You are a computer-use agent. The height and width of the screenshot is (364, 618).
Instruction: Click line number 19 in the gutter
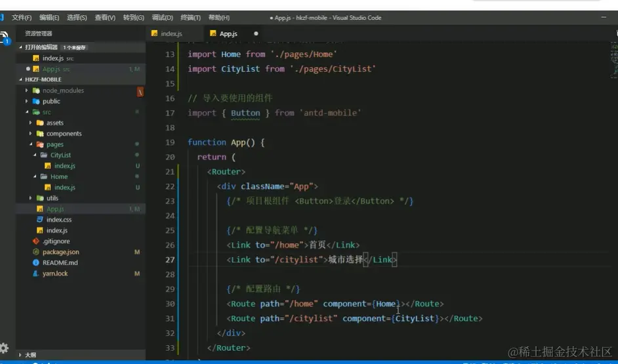point(170,142)
